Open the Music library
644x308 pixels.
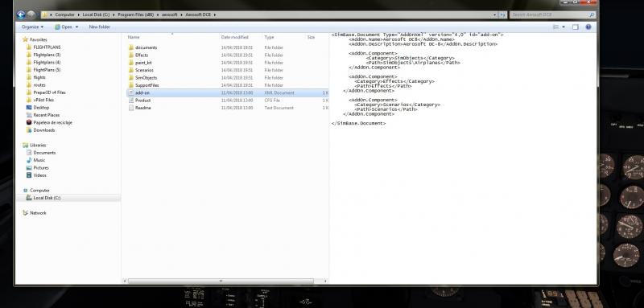(39, 160)
